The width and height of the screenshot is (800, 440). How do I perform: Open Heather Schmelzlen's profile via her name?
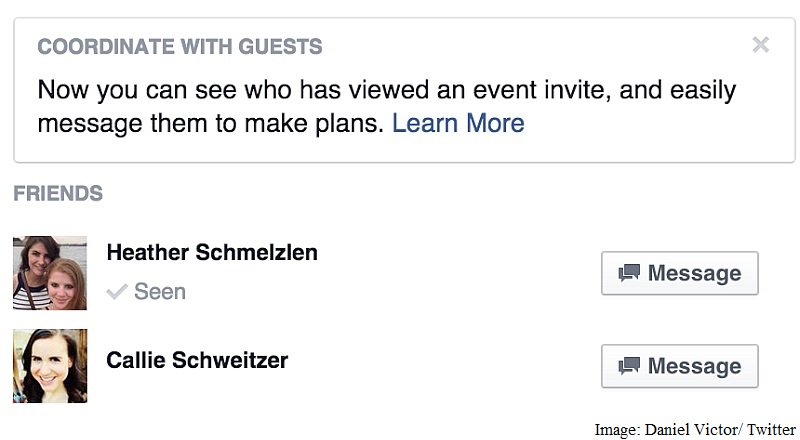point(212,252)
